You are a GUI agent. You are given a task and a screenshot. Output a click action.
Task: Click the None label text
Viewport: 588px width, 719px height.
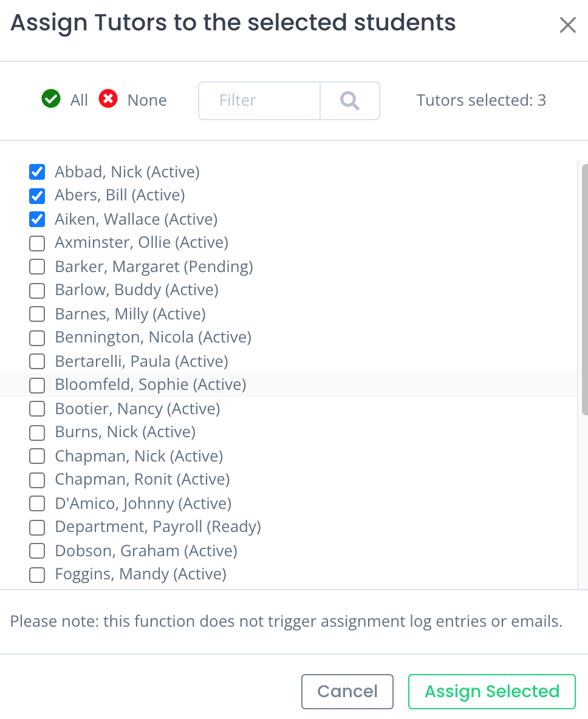click(x=147, y=100)
